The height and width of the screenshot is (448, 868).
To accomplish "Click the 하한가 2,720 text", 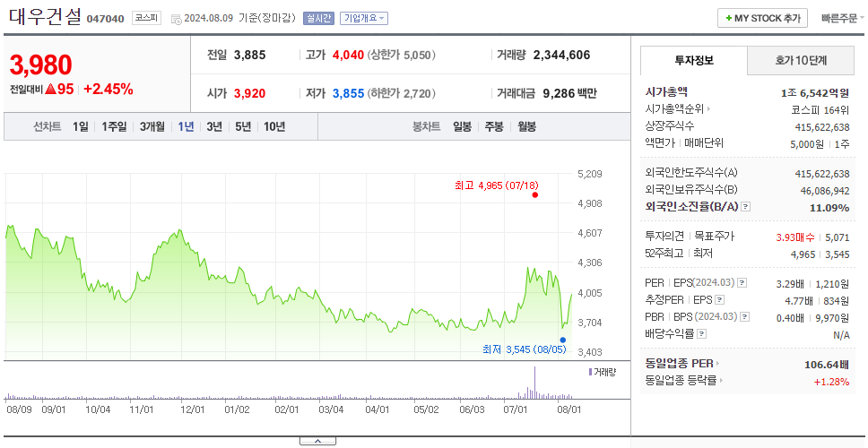I will click(402, 93).
